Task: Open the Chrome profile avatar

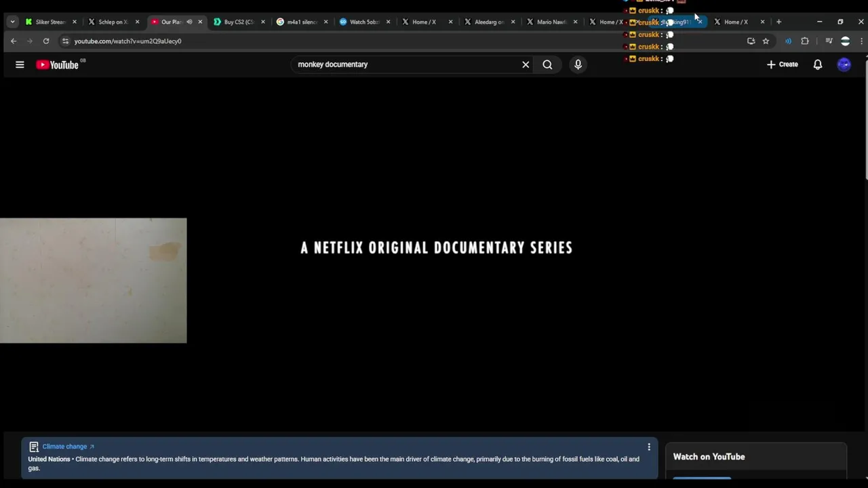Action: click(x=845, y=41)
